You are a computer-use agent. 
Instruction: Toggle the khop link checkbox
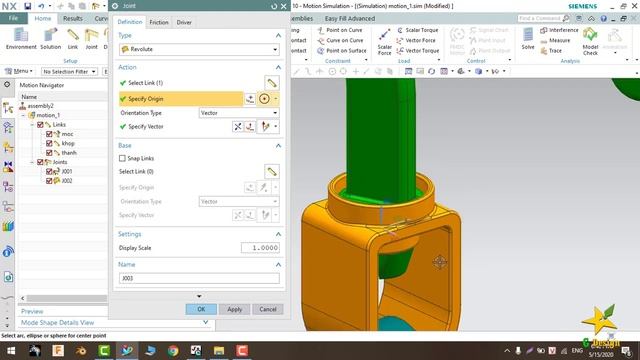[49, 143]
